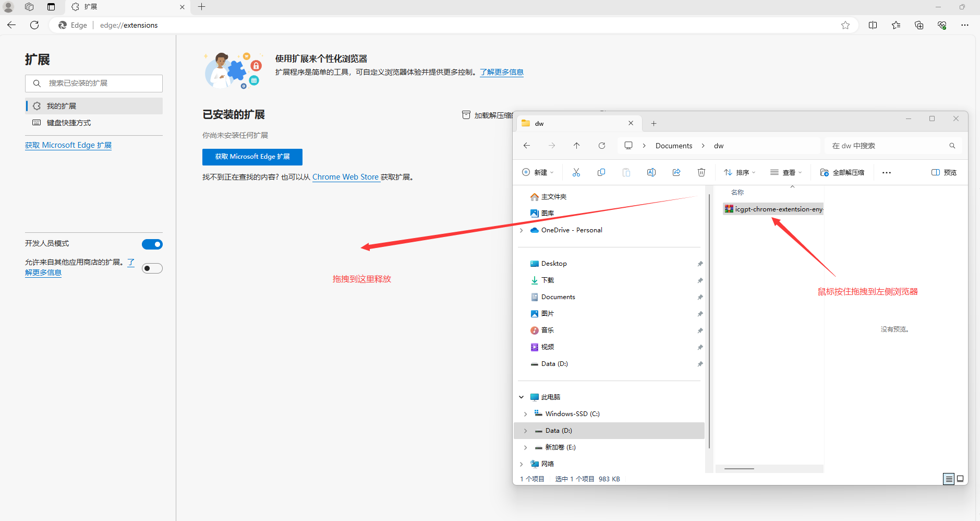The width and height of the screenshot is (980, 521).
Task: Open the Chrome Web Store link
Action: (x=345, y=177)
